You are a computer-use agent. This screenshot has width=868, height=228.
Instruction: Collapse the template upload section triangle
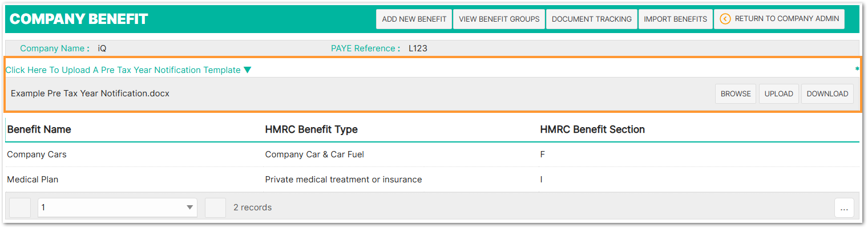click(x=247, y=70)
